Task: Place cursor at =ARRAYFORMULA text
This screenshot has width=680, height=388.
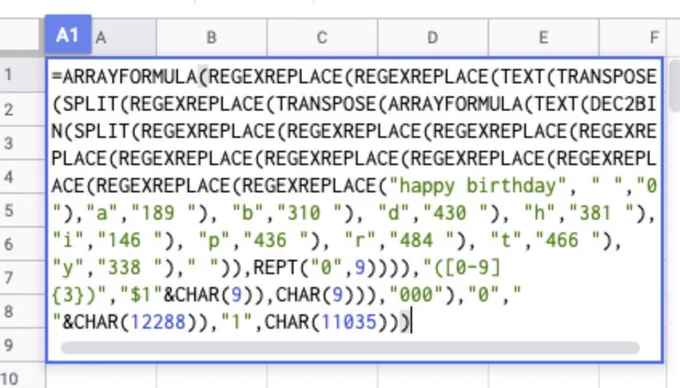Action: (124, 77)
